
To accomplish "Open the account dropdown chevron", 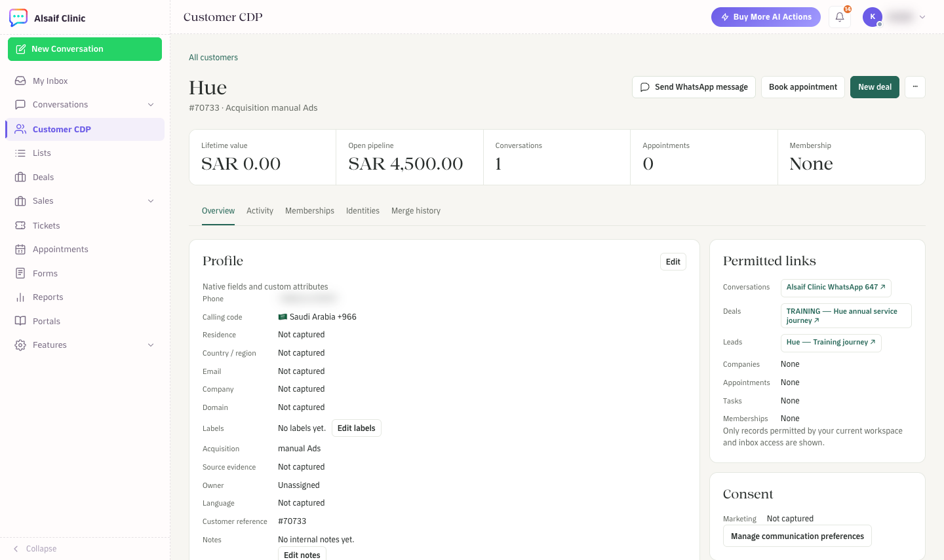I will [x=922, y=17].
